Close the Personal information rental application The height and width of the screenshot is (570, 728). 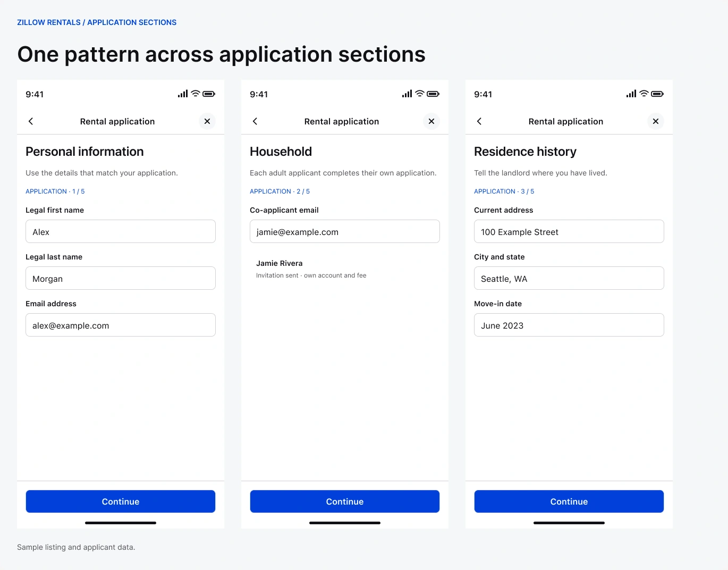(207, 121)
